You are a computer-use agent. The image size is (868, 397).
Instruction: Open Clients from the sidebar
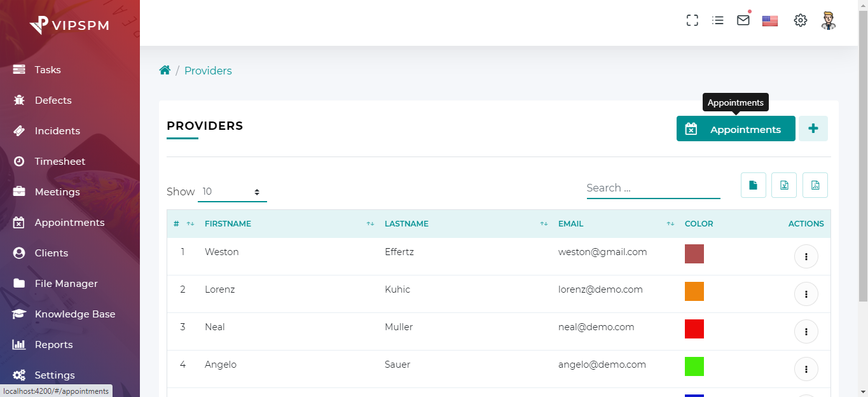pos(52,253)
